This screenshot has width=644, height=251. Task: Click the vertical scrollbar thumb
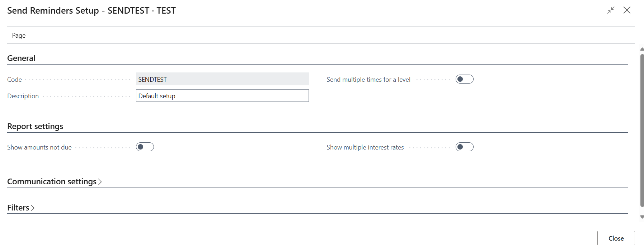coord(642,131)
